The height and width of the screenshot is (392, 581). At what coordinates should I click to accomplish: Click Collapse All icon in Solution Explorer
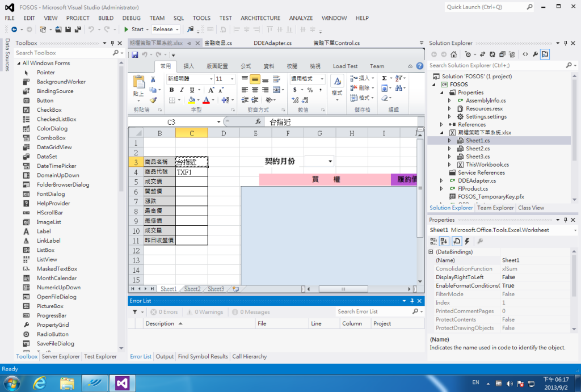(x=502, y=54)
